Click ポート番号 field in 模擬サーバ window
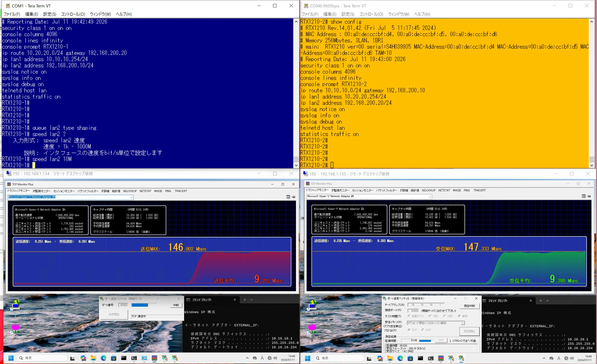 pyautogui.click(x=123, y=305)
